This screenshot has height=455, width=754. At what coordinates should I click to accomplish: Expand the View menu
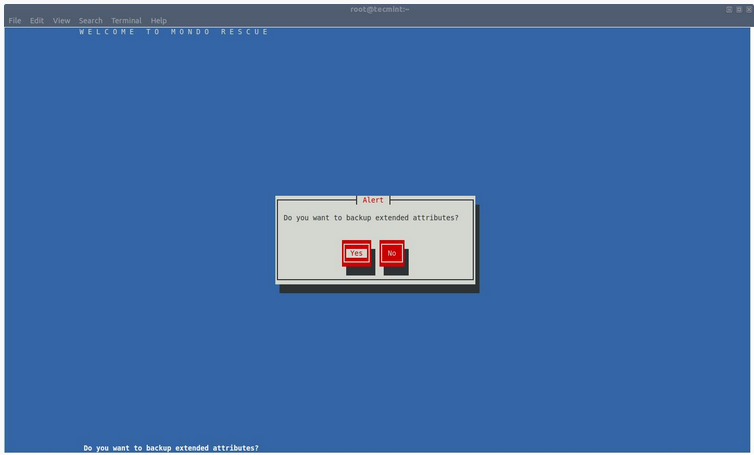coord(61,20)
